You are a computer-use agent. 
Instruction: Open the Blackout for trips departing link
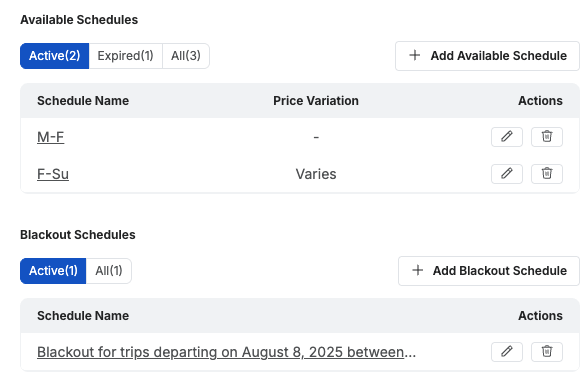226,352
